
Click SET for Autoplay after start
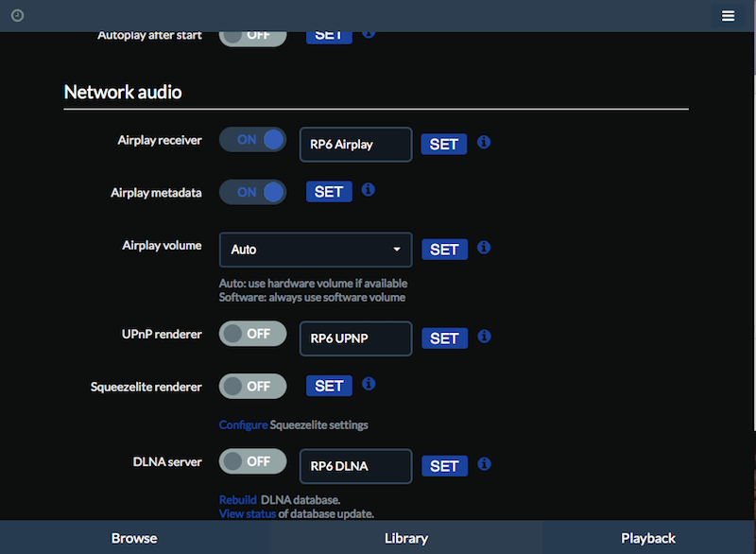(x=329, y=38)
